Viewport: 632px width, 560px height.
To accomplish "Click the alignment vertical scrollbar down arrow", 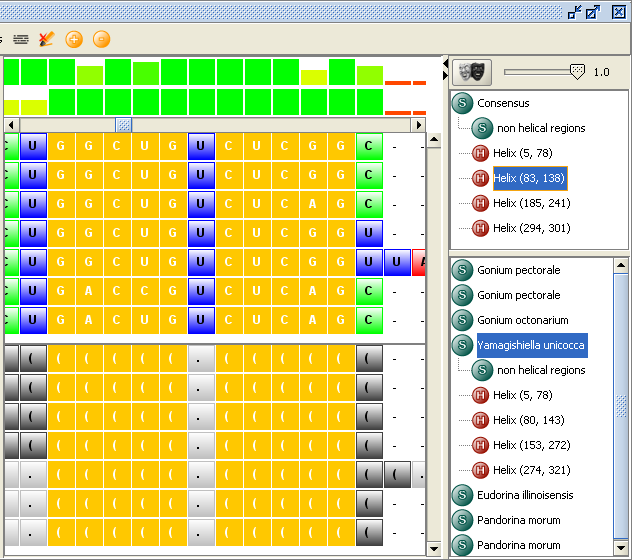I will click(x=434, y=549).
